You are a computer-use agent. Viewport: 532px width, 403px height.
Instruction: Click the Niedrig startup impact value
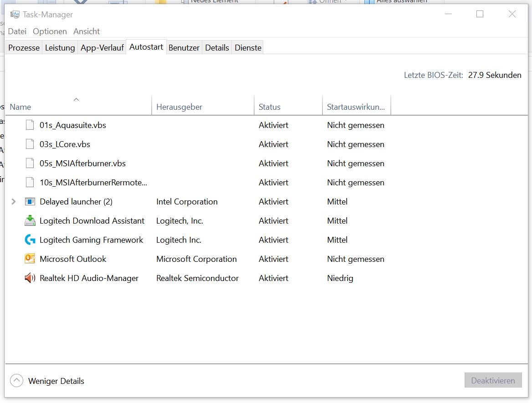pos(340,278)
